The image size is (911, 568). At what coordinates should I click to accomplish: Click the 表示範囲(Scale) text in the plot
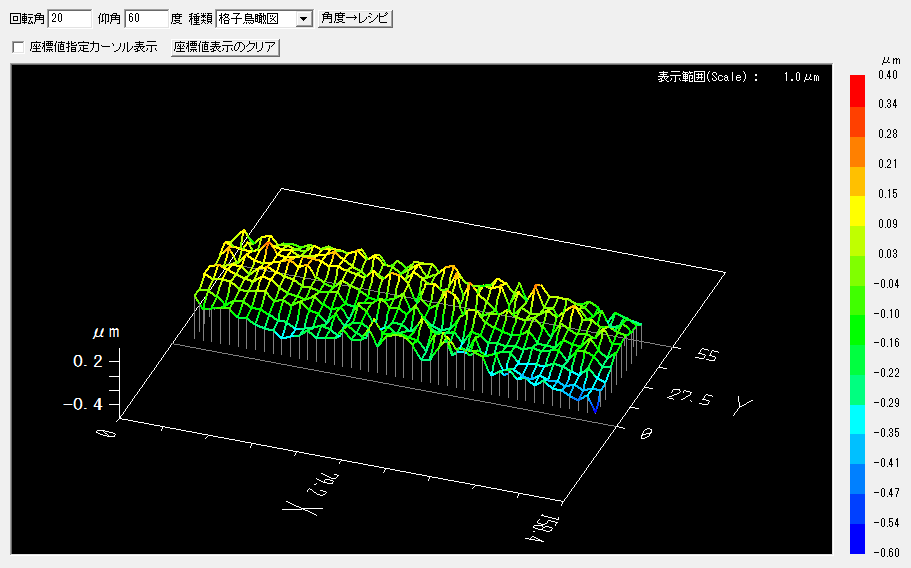click(707, 77)
